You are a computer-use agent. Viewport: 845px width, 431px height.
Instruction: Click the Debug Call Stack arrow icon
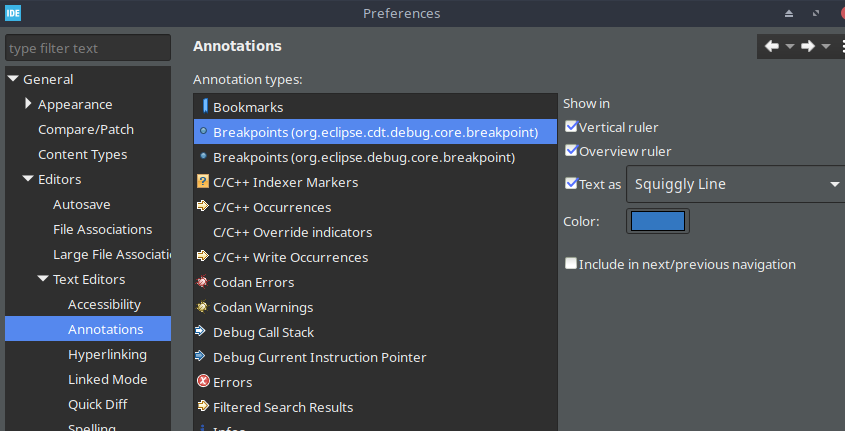click(200, 331)
